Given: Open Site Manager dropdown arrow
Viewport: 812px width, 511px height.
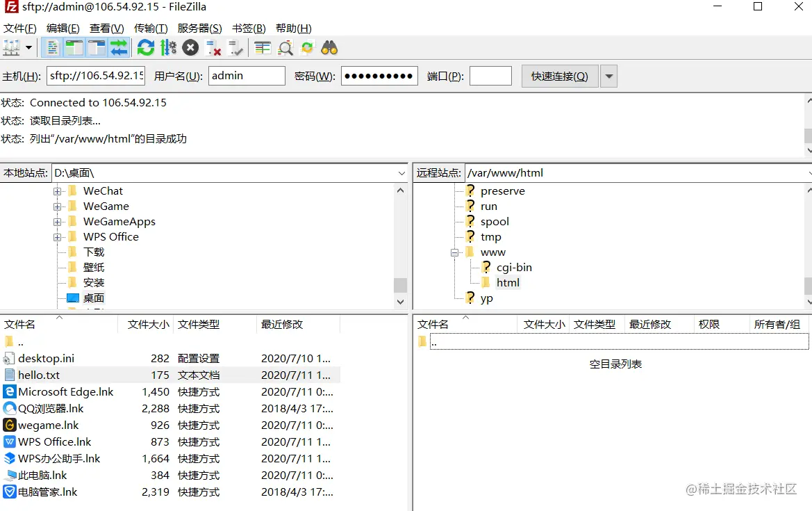Looking at the screenshot, I should (x=29, y=48).
